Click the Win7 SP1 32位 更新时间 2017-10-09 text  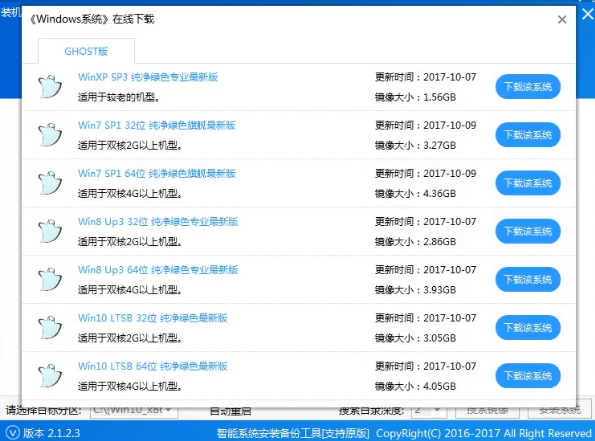tap(425, 125)
